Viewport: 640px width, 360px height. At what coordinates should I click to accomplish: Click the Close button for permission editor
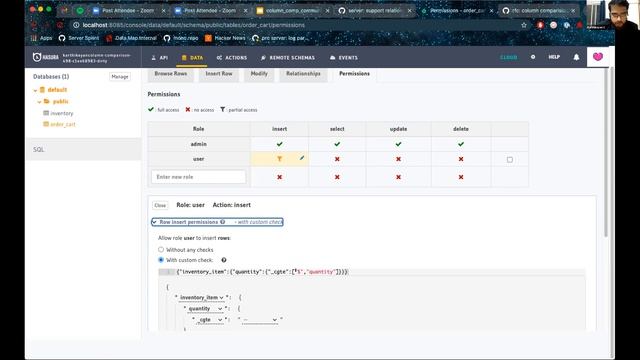(x=160, y=205)
